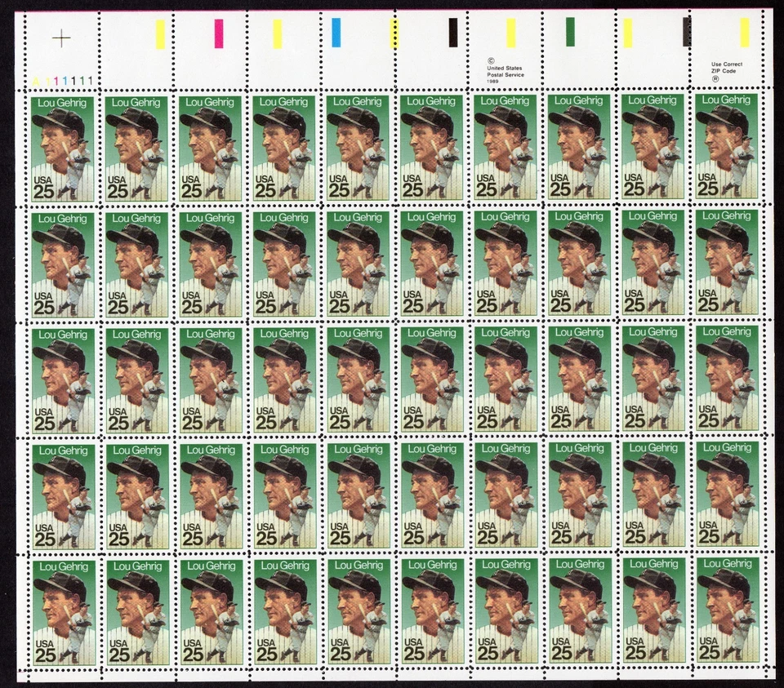Click the 'Lou Gehrig' title on the top-right stamp
This screenshot has width=784, height=688.
coord(727,101)
